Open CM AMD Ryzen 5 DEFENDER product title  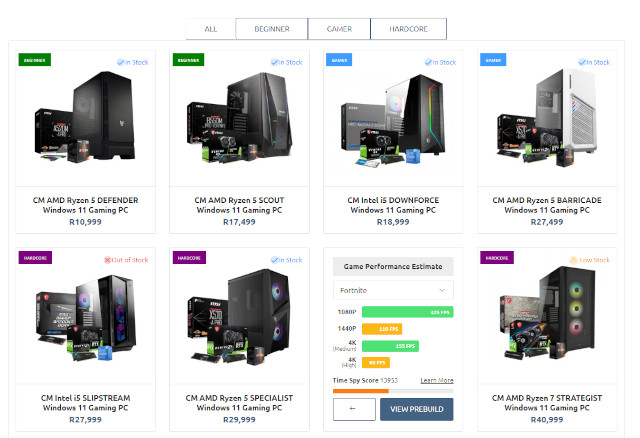pos(85,205)
